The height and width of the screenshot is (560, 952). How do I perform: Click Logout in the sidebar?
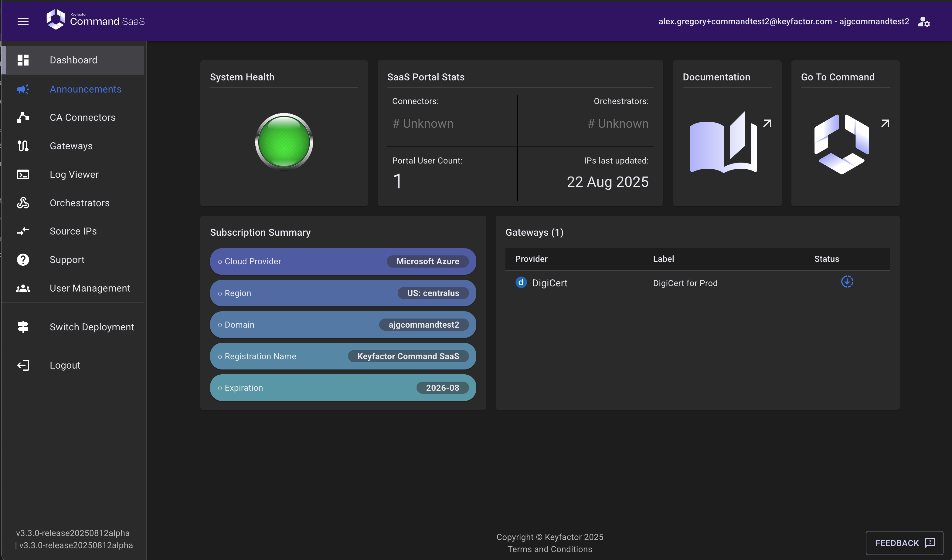tap(65, 365)
